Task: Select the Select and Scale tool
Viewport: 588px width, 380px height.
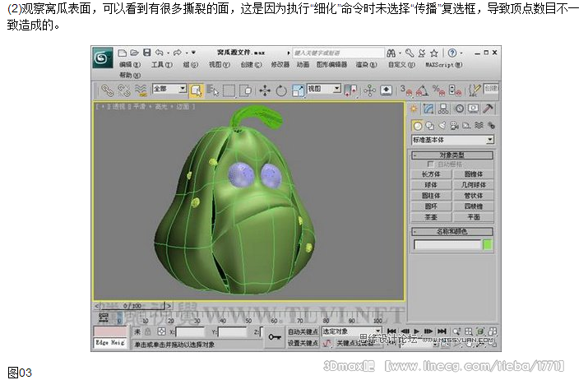Action: point(298,90)
